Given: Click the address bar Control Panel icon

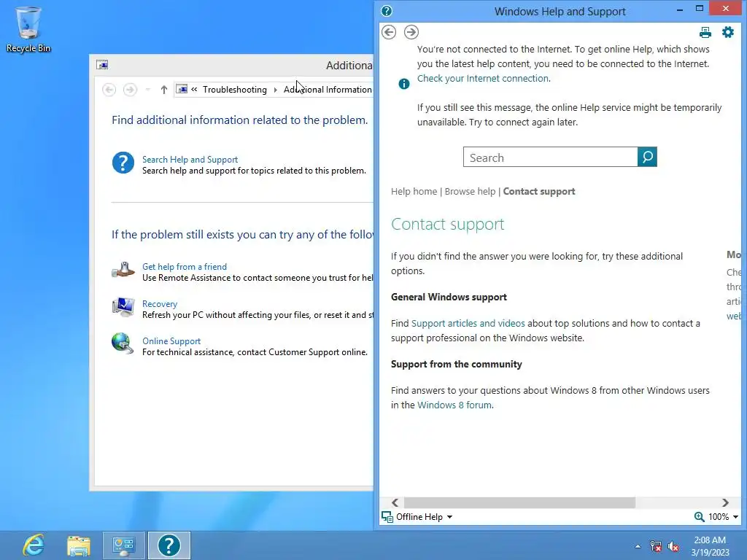Looking at the screenshot, I should pos(182,89).
